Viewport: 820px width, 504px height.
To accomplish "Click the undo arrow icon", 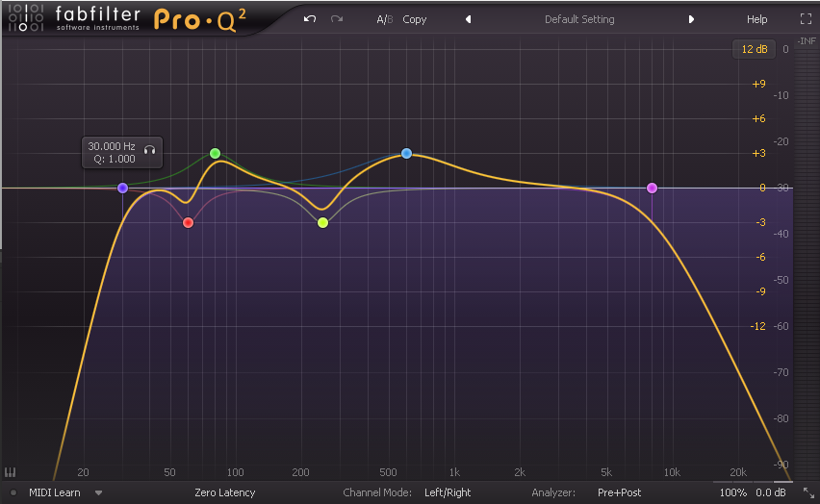I will pos(309,19).
